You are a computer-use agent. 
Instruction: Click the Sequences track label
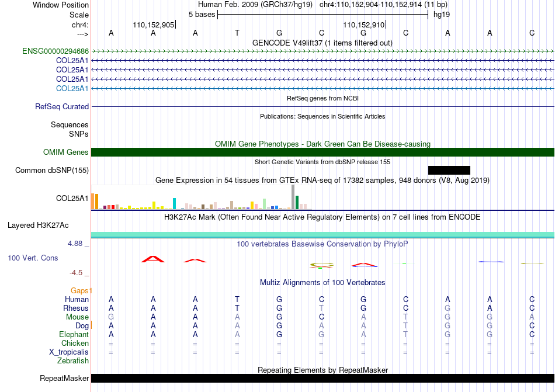tap(70, 124)
